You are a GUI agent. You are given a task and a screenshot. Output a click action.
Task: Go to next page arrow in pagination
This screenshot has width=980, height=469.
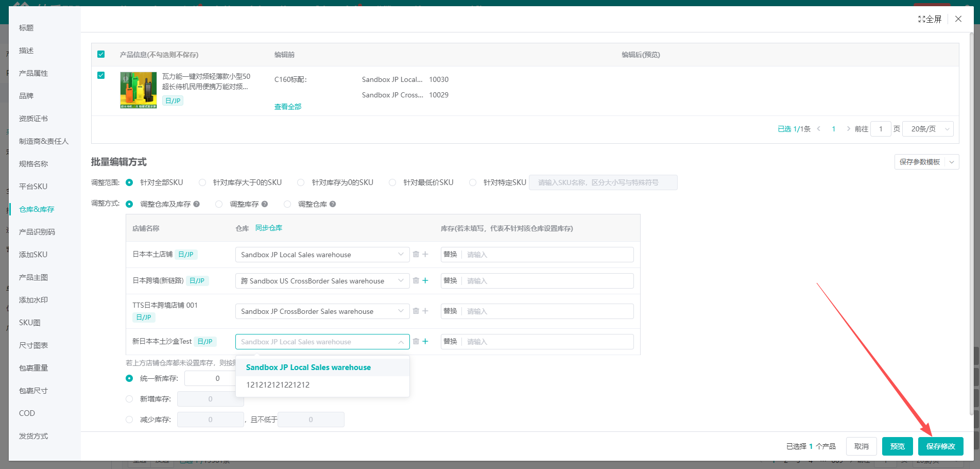point(848,129)
